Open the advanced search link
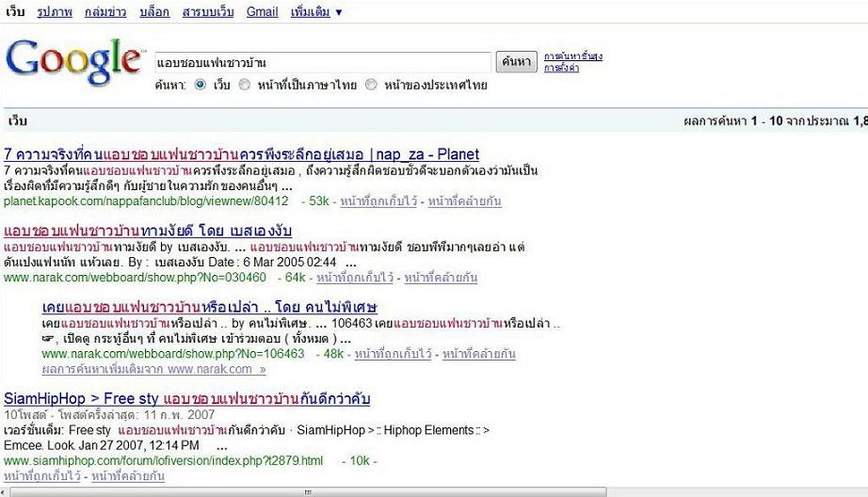The height and width of the screenshot is (497, 868). point(573,56)
